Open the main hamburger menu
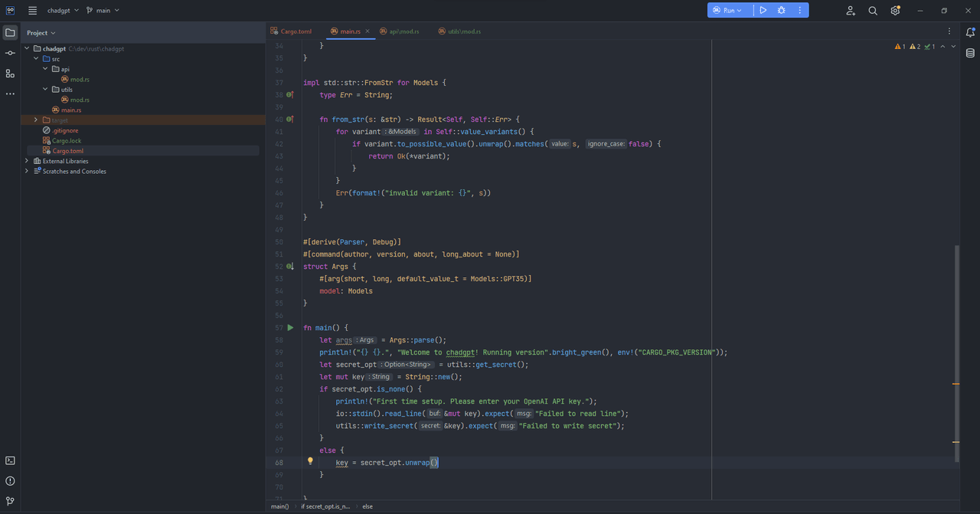Image resolution: width=980 pixels, height=514 pixels. pos(32,11)
